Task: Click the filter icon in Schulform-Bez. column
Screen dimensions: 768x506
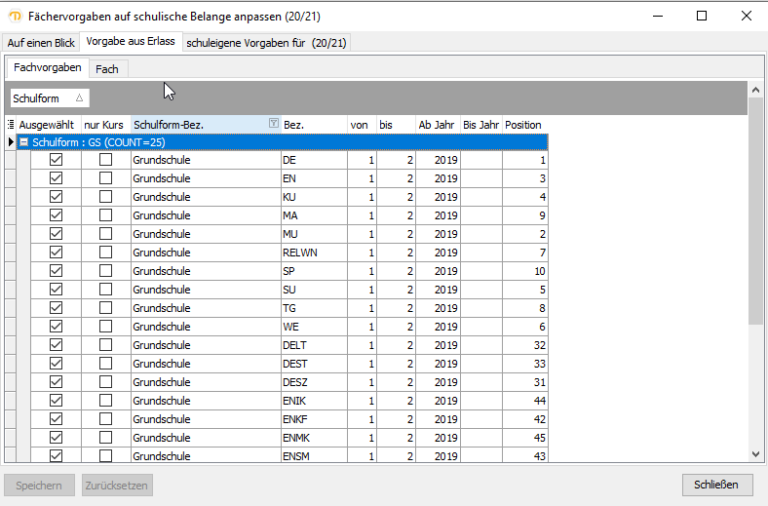Action: click(x=273, y=124)
